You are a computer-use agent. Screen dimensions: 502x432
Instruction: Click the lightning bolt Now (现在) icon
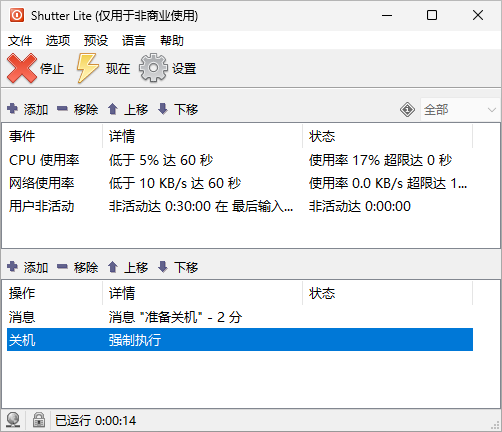pyautogui.click(x=87, y=68)
